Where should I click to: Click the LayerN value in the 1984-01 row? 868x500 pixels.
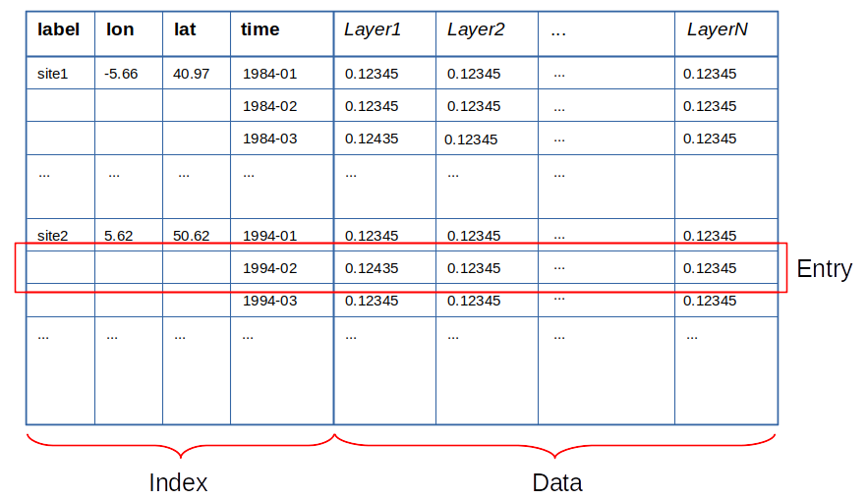pos(710,74)
